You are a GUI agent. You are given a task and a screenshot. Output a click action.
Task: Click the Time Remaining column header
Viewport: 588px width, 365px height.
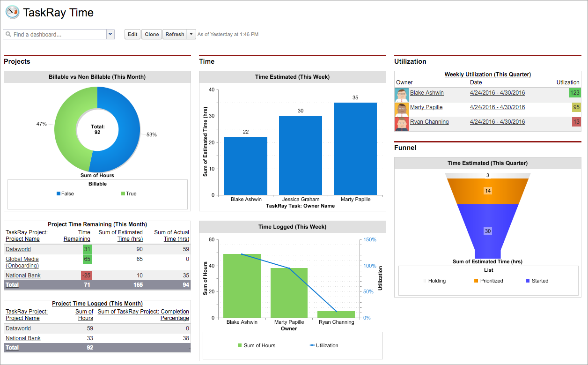coord(77,236)
